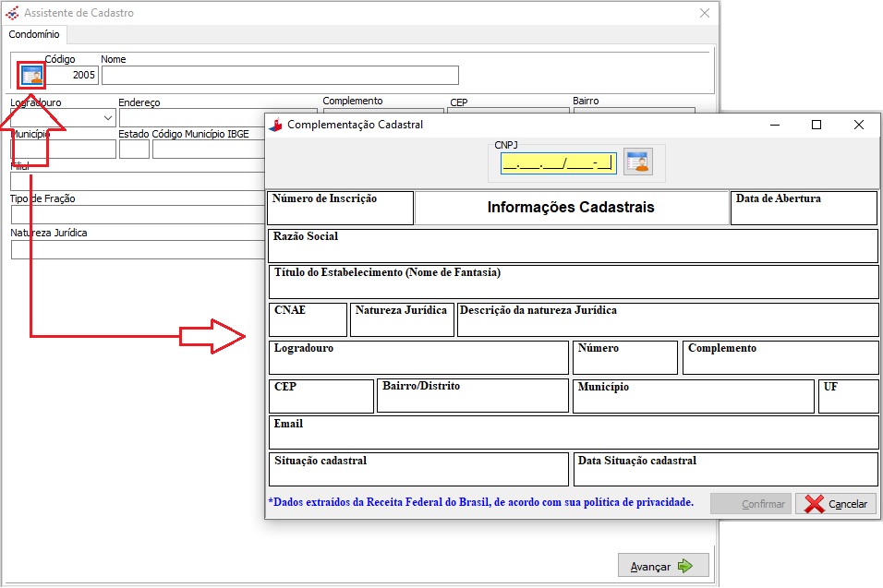
Task: Click the Complementação Cadastral title bar icon
Action: pos(275,125)
